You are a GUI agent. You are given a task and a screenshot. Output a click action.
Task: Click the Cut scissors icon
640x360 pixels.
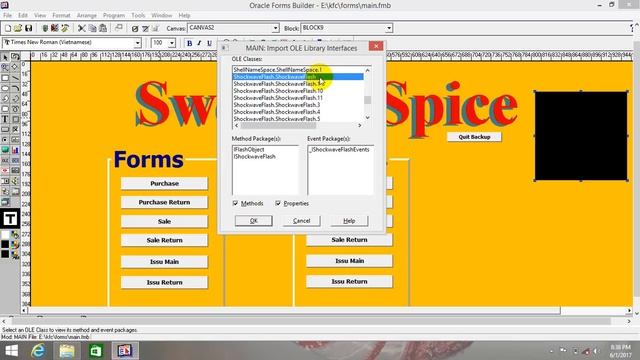point(82,28)
